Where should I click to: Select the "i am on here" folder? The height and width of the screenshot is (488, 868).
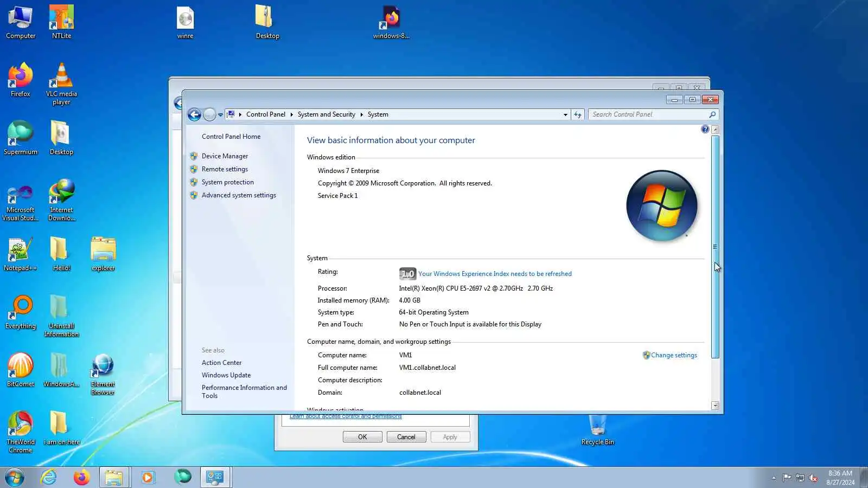61,428
